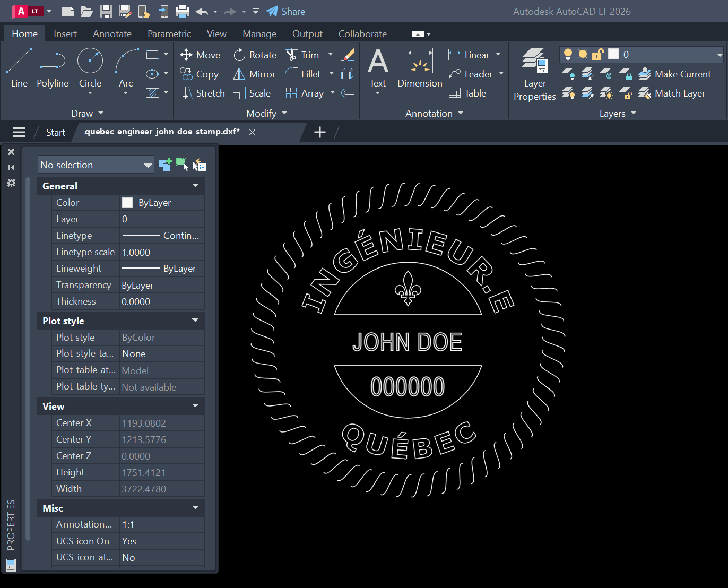Open Layer Properties manager

[x=535, y=74]
